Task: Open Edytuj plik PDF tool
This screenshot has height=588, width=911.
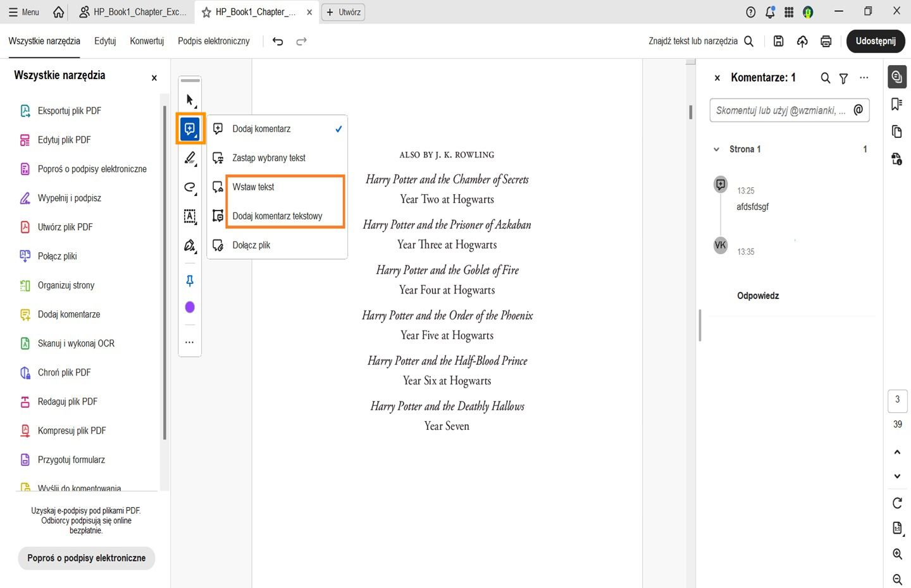Action: click(56, 140)
